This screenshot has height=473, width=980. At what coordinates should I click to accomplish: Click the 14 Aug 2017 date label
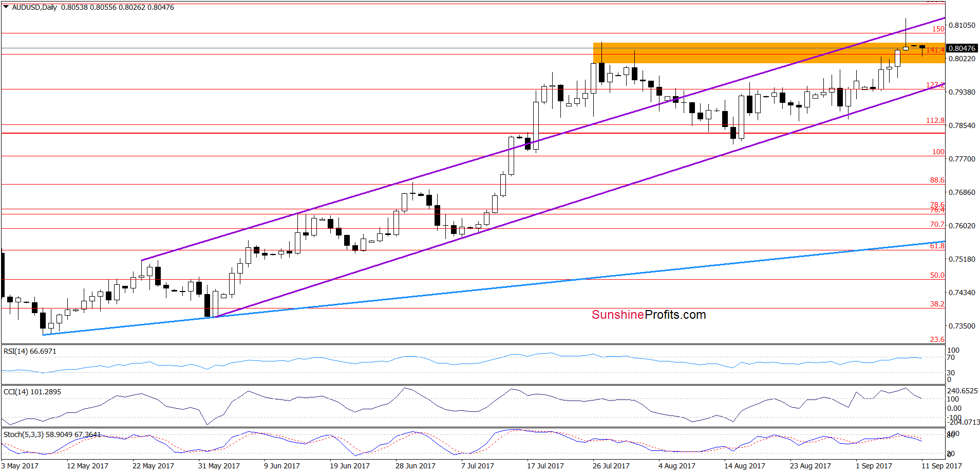tap(745, 466)
